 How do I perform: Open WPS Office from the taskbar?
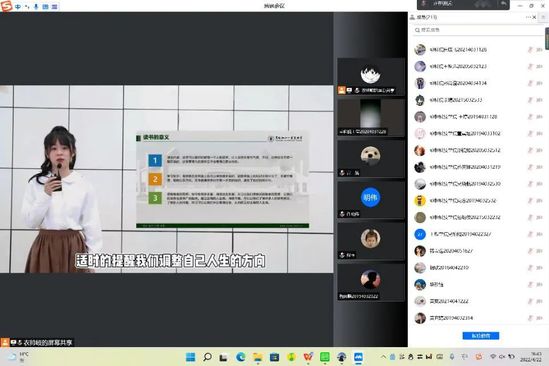coord(308,357)
